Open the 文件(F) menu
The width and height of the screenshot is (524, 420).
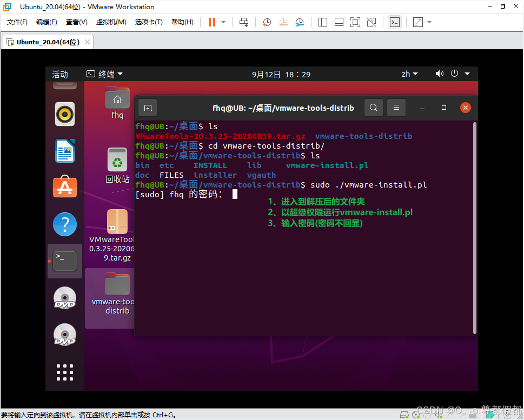tap(17, 22)
